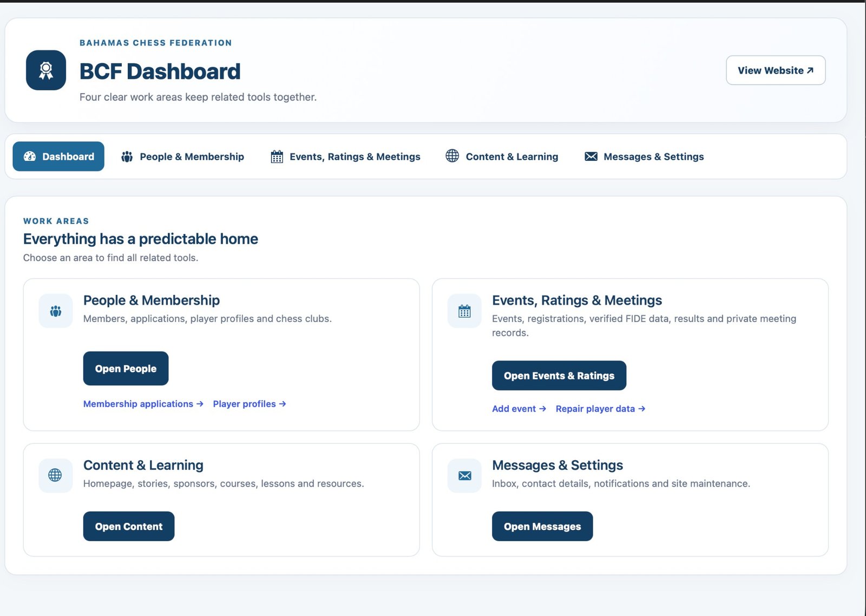Screen dimensions: 866x616
Task: Click the calendar icon beside Events, Ratings & Meetings tab
Action: (277, 156)
